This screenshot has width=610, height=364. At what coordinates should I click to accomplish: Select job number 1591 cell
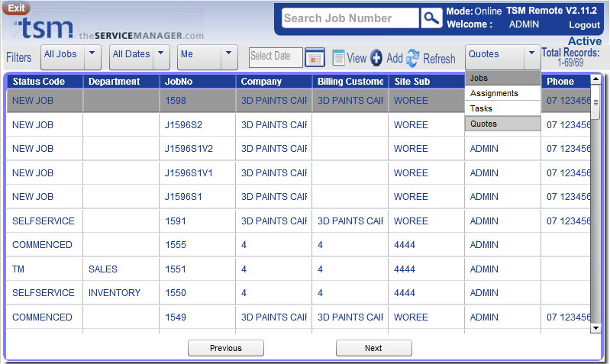(x=197, y=221)
